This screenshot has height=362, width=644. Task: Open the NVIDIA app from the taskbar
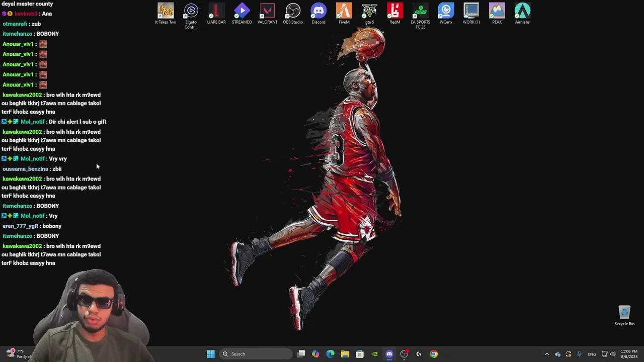coord(374,354)
